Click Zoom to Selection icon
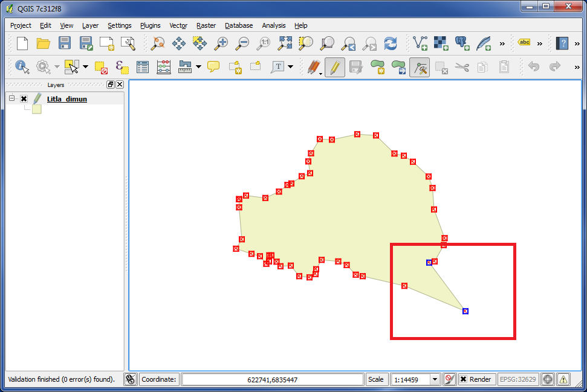This screenshot has height=392, width=587. click(306, 43)
